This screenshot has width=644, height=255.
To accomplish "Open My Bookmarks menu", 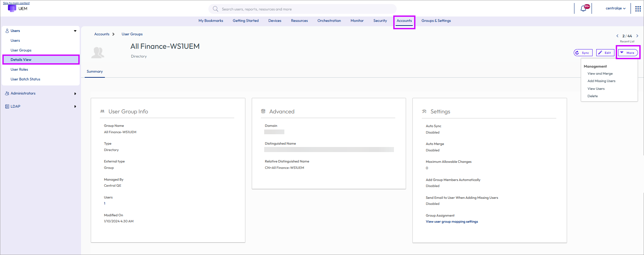I will [x=211, y=21].
